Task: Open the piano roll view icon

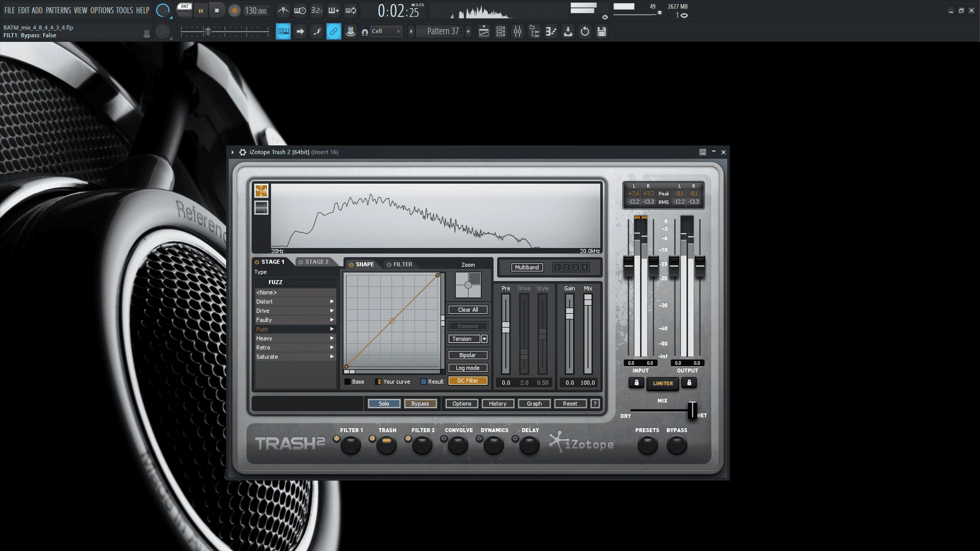Action: [551, 32]
